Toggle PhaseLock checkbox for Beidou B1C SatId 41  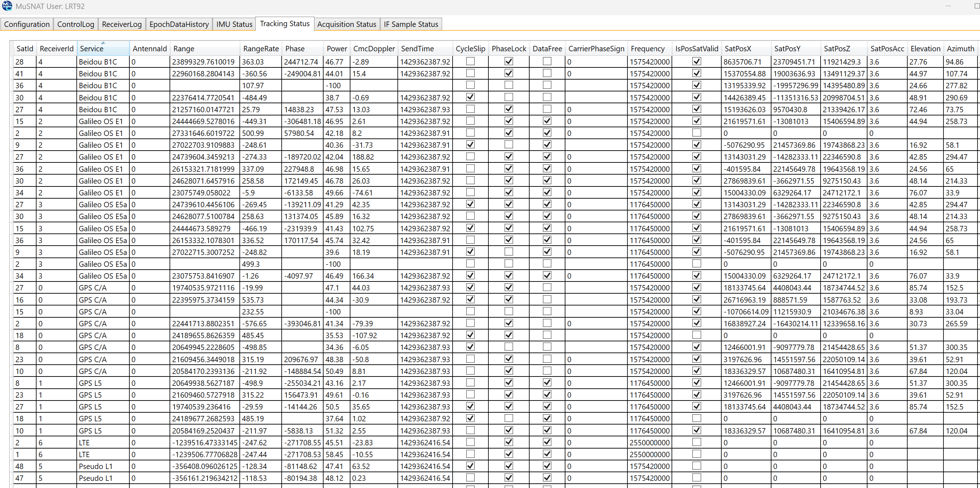tap(509, 73)
